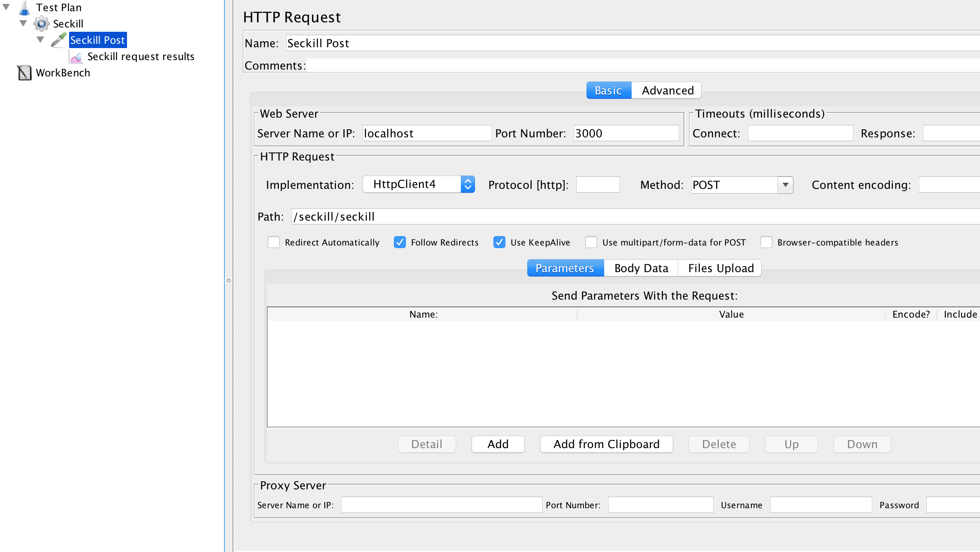This screenshot has width=980, height=552.
Task: Click the Parameters tab active icon
Action: (564, 268)
